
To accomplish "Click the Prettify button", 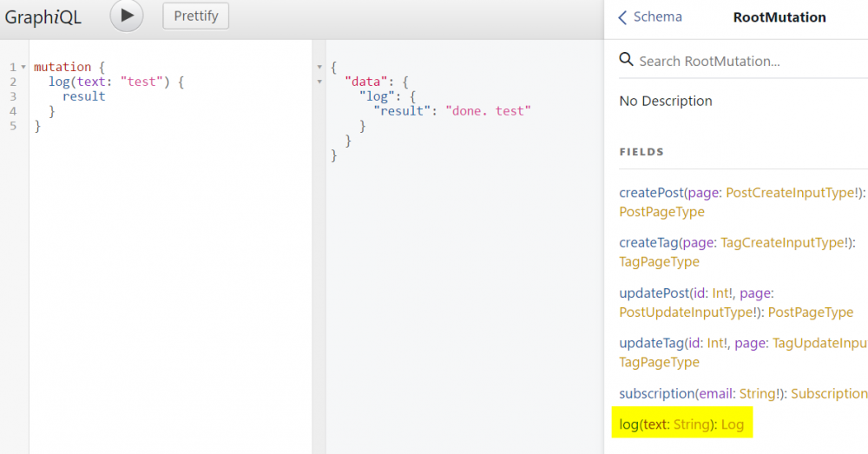I will coord(196,16).
